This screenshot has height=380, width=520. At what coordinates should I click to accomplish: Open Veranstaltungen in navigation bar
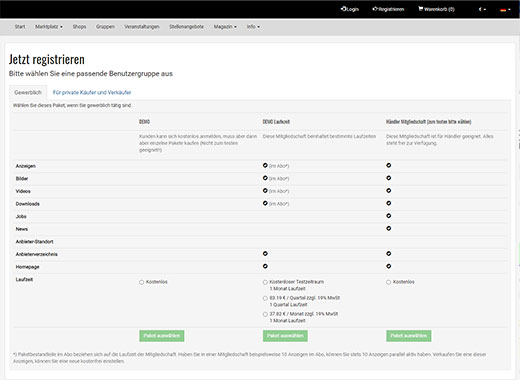(x=142, y=26)
